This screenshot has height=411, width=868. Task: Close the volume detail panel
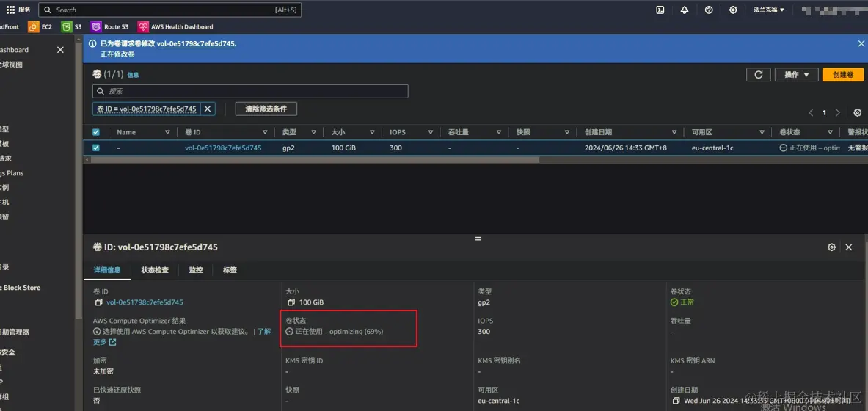(x=849, y=247)
